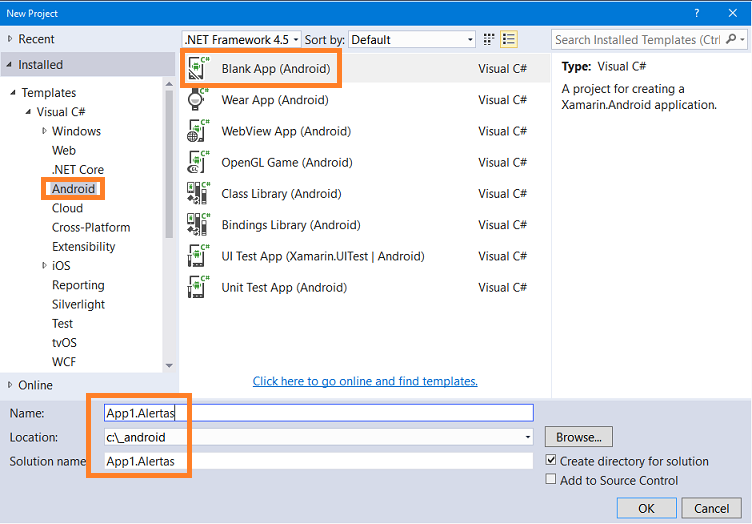
Task: Select the Cross-Platform category
Action: pos(91,227)
